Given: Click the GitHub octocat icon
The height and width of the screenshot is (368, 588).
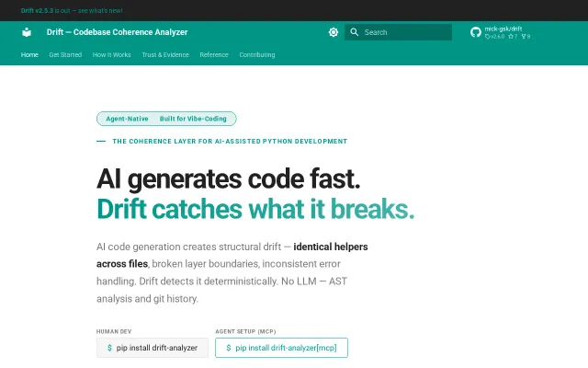Looking at the screenshot, I should 476,32.
